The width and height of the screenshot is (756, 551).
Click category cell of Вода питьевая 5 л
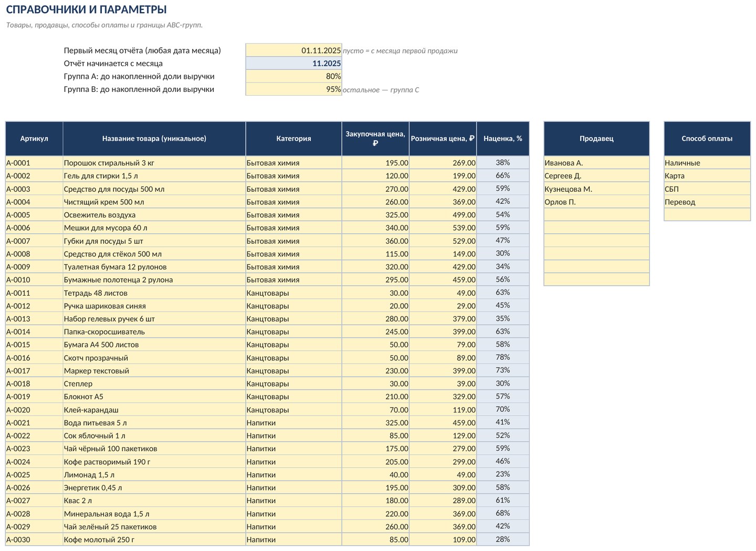[x=293, y=423]
